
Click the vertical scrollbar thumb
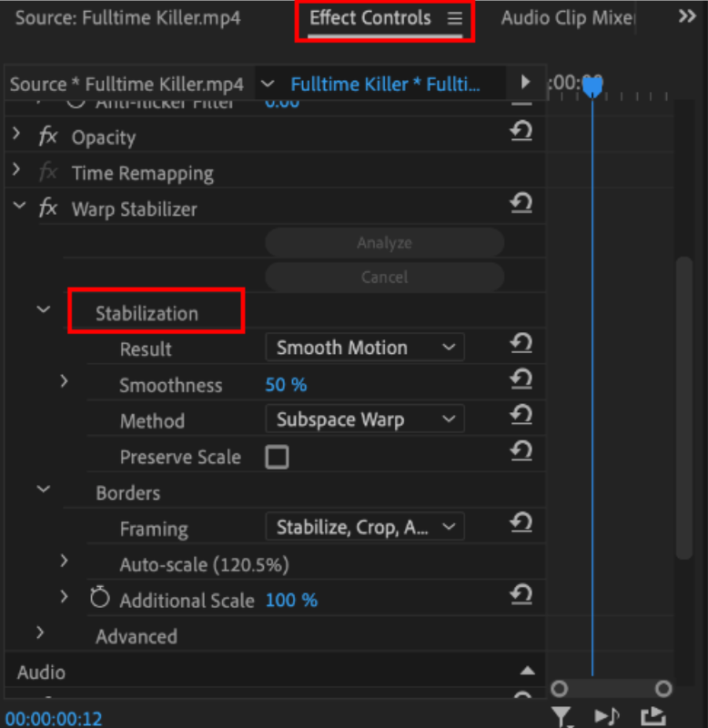tap(684, 408)
